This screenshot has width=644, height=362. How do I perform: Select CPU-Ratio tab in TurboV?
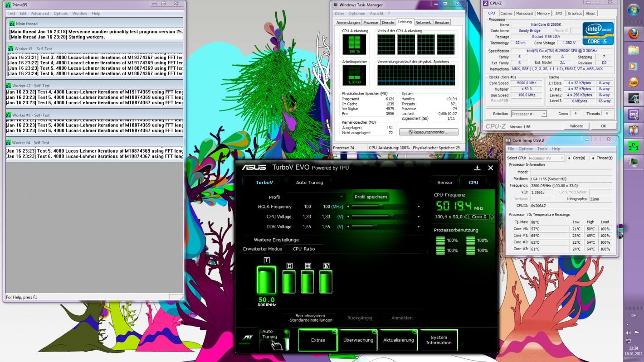tap(303, 249)
